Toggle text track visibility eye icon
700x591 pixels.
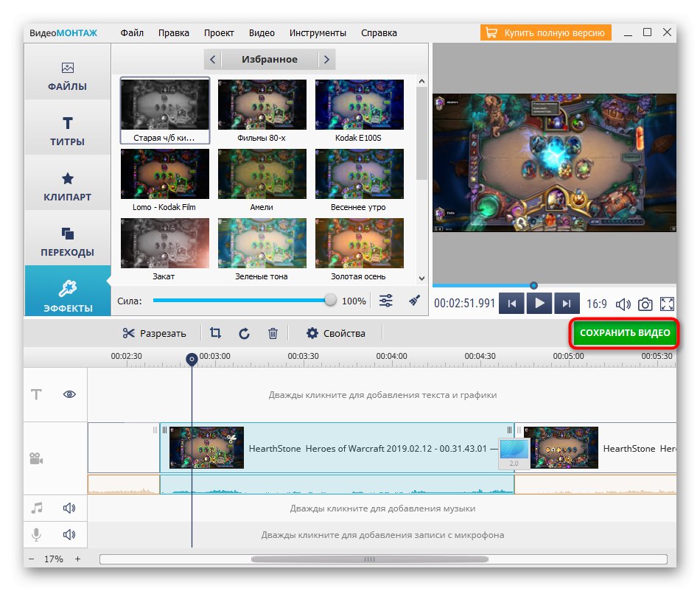tap(69, 394)
